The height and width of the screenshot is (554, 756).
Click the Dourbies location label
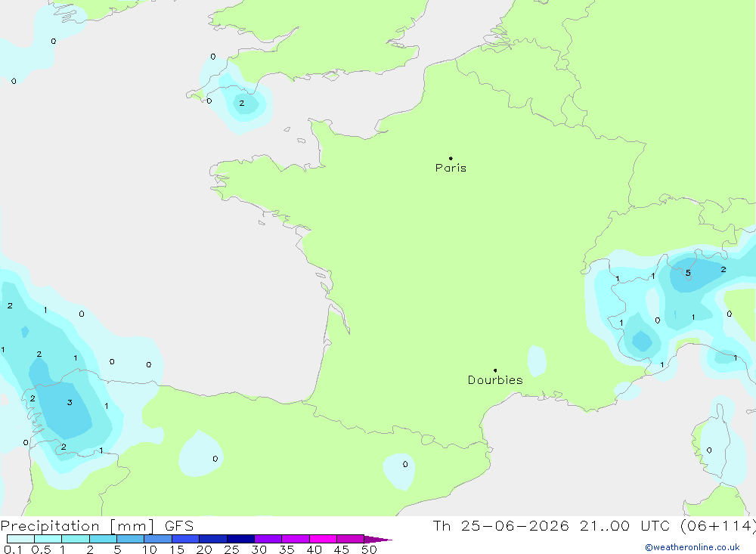495,380
